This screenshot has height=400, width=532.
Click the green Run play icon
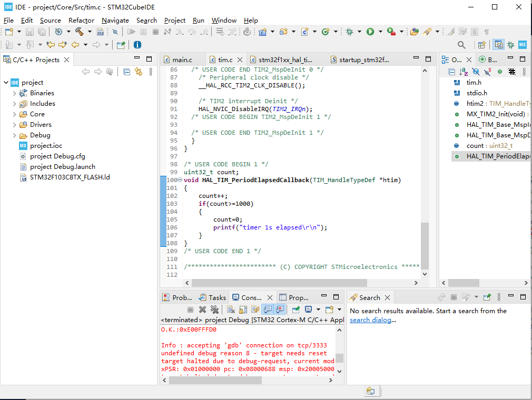[370, 32]
